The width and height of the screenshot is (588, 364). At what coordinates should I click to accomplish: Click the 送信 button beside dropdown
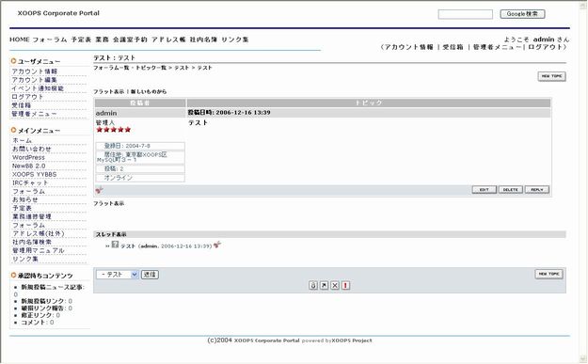tap(150, 275)
